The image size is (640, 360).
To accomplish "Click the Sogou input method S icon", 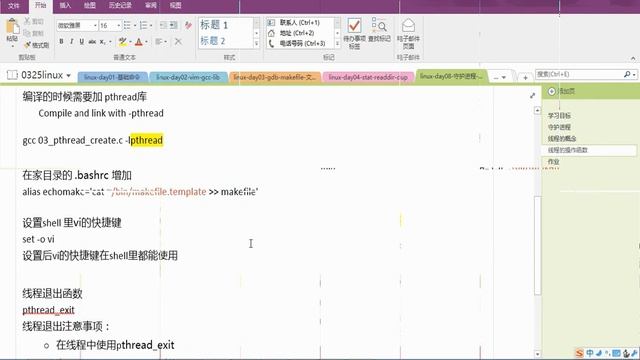I will [x=580, y=353].
